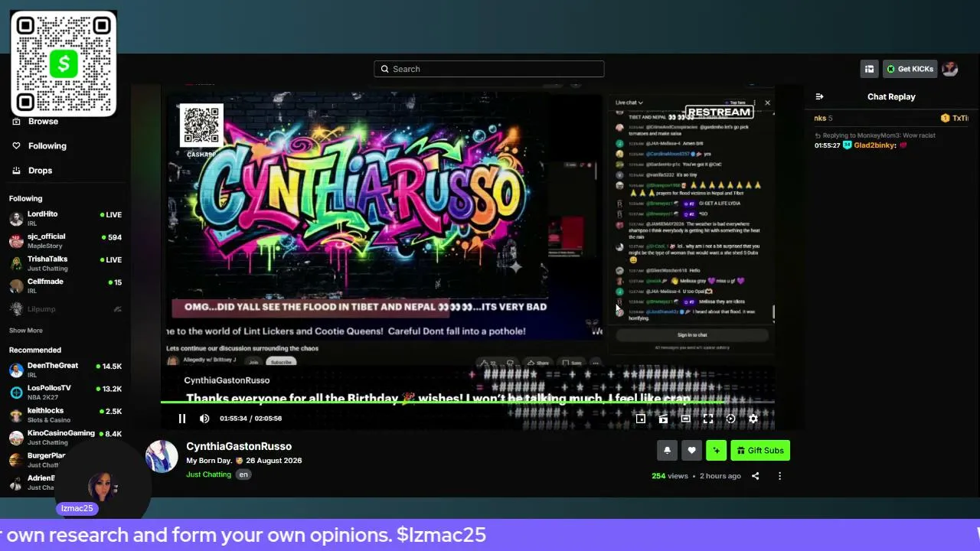This screenshot has width=980, height=551.
Task: Open the sjc_official channel
Action: point(65,240)
